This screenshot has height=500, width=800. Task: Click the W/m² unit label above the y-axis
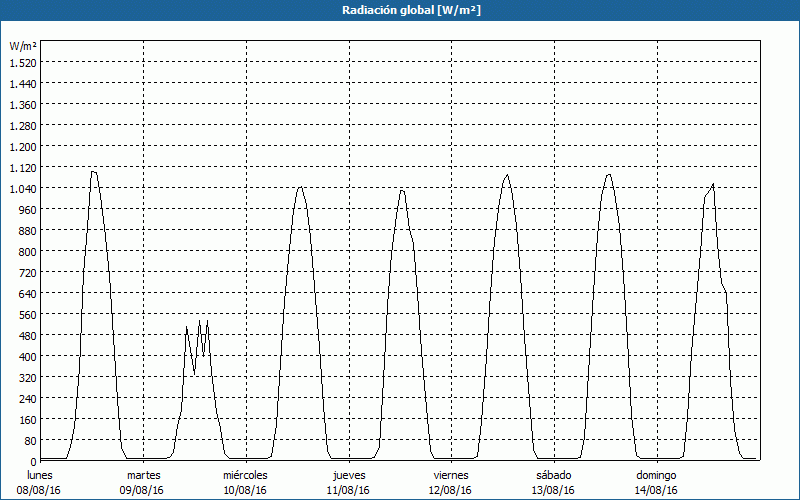pos(23,46)
